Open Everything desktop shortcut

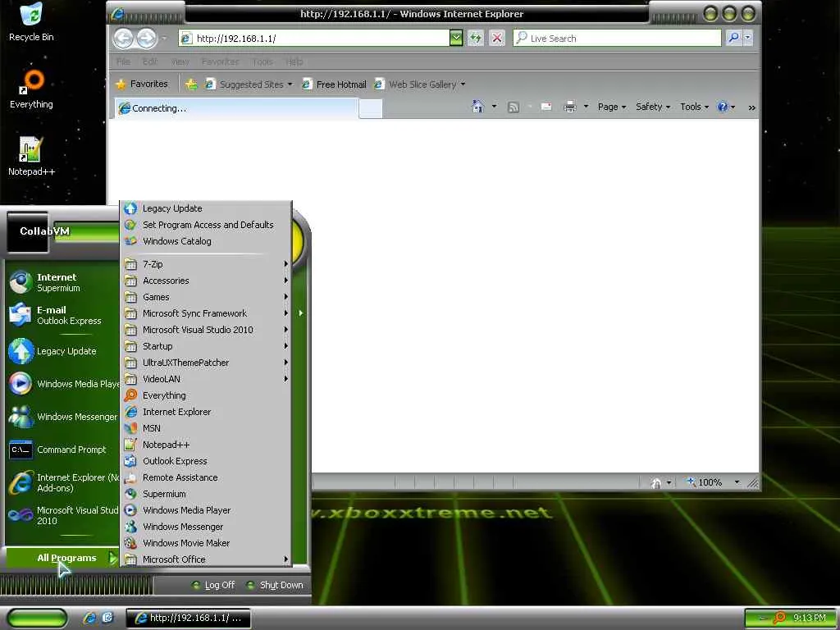point(32,89)
